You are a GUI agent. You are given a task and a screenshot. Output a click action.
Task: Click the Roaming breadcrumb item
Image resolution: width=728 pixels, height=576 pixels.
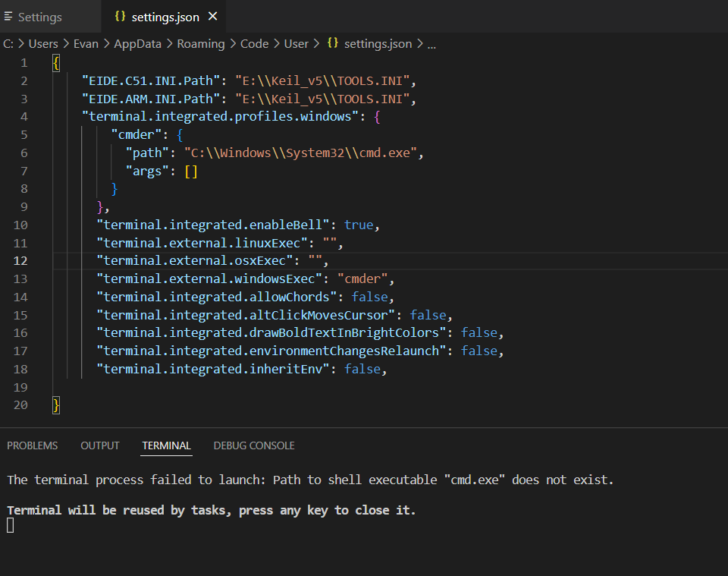pos(201,43)
